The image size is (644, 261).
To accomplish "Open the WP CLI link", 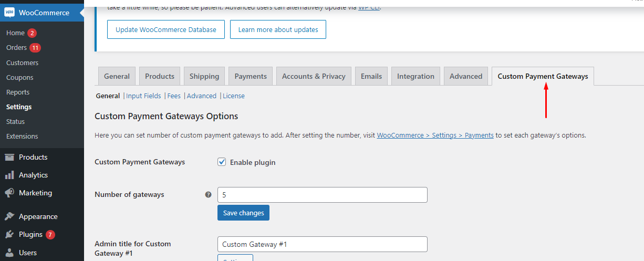I will pos(369,8).
